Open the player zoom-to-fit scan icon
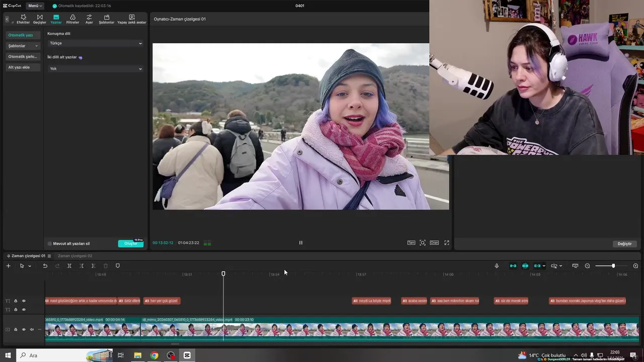 point(423,242)
